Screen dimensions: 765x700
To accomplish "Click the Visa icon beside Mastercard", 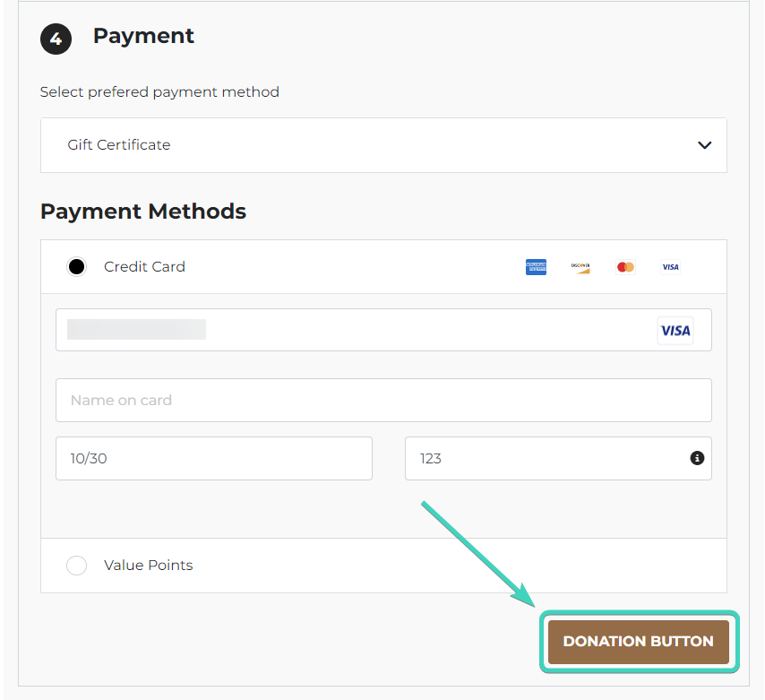I will pos(670,266).
